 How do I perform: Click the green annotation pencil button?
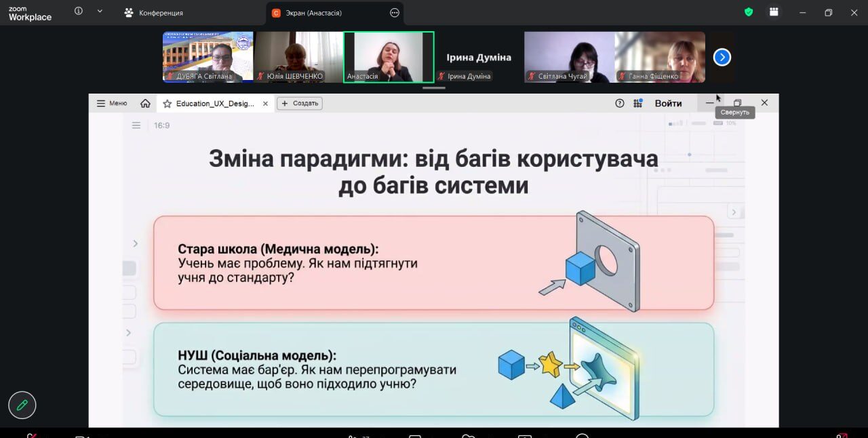click(x=22, y=405)
